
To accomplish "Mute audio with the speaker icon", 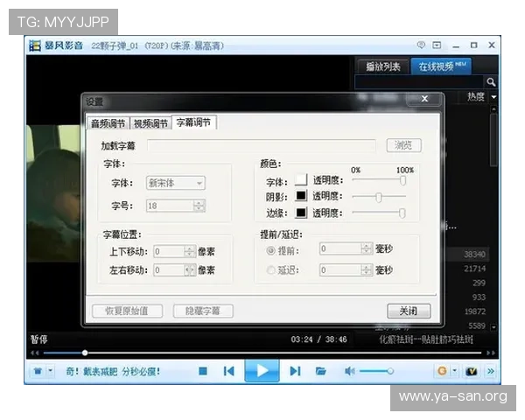I will (349, 371).
